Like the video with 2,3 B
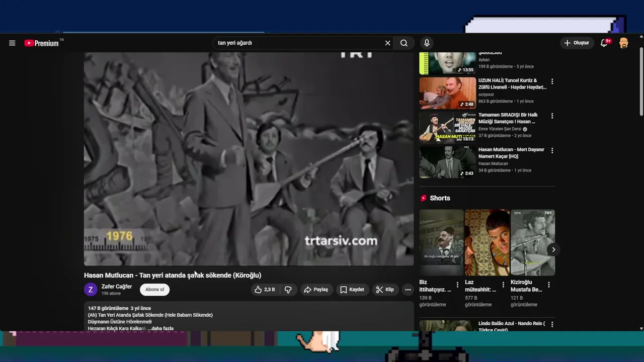 point(265,290)
